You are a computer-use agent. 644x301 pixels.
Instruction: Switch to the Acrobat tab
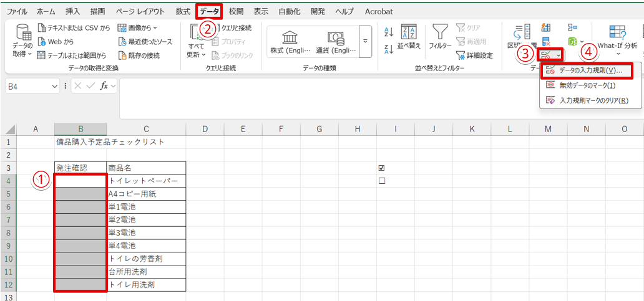(379, 11)
